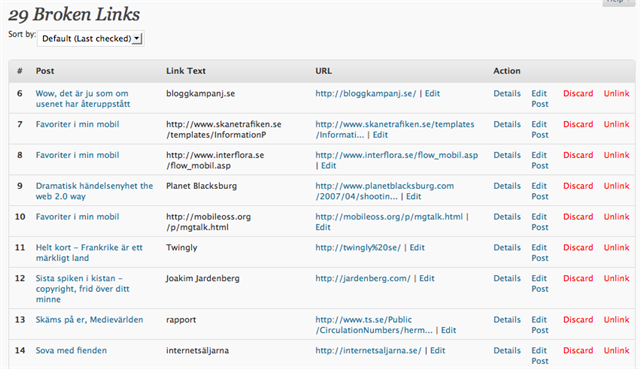Open the interflora.se/flow_mobil.asp URL
The image size is (640, 369).
click(396, 155)
